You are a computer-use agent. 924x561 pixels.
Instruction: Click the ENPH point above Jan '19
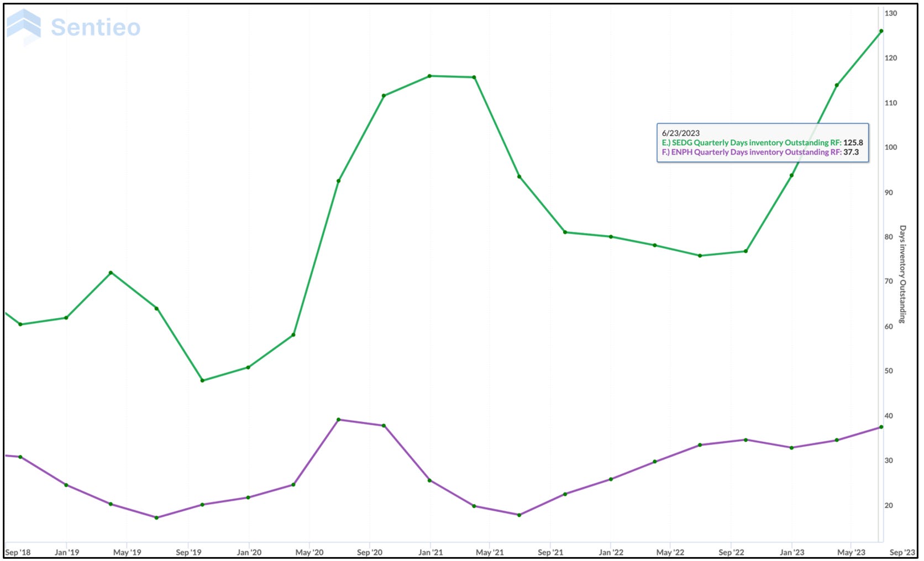(66, 485)
